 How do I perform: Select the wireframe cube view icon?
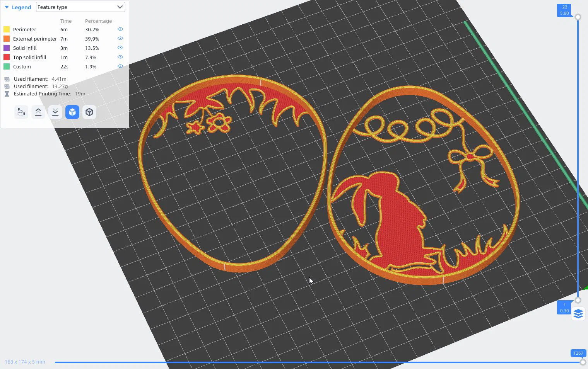click(x=89, y=112)
